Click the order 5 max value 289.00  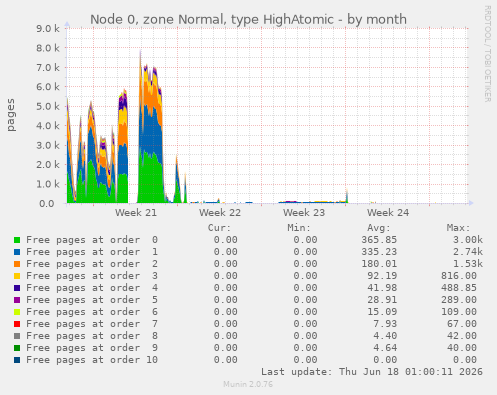tap(459, 300)
